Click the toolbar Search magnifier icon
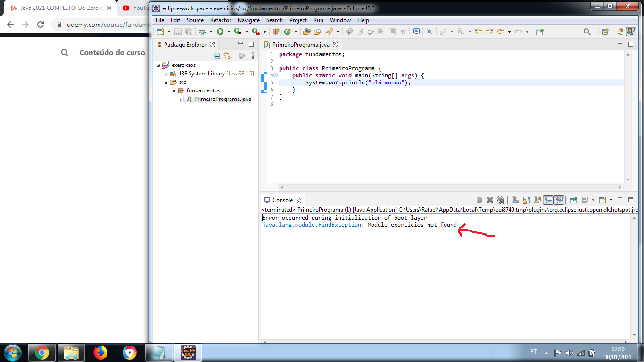Screen dimensions: 644x362 [587, 32]
